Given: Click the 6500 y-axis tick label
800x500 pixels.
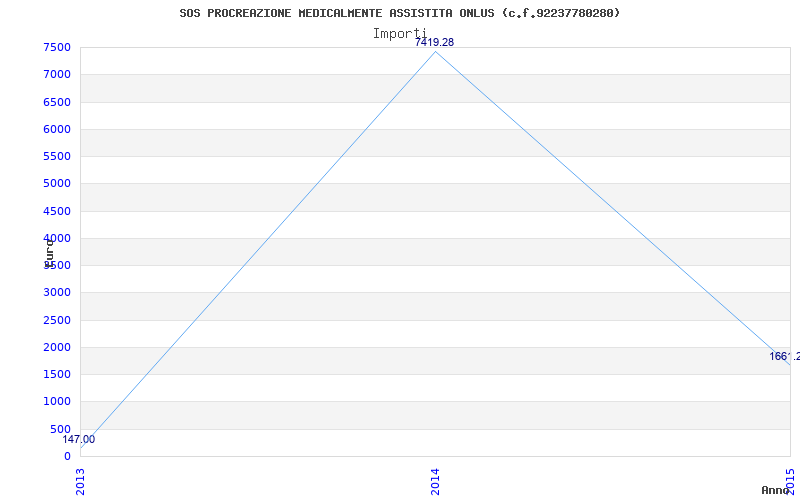Looking at the screenshot, I should 57,102.
